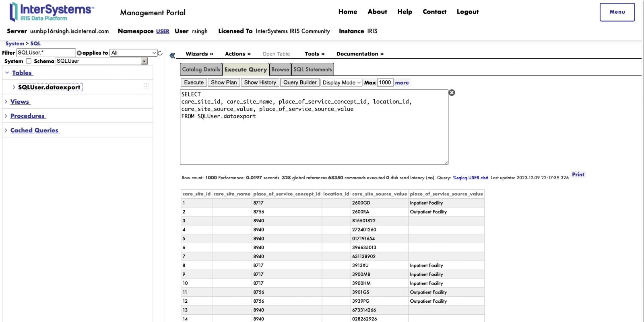
Task: Clear the query text with the X icon
Action: click(452, 93)
